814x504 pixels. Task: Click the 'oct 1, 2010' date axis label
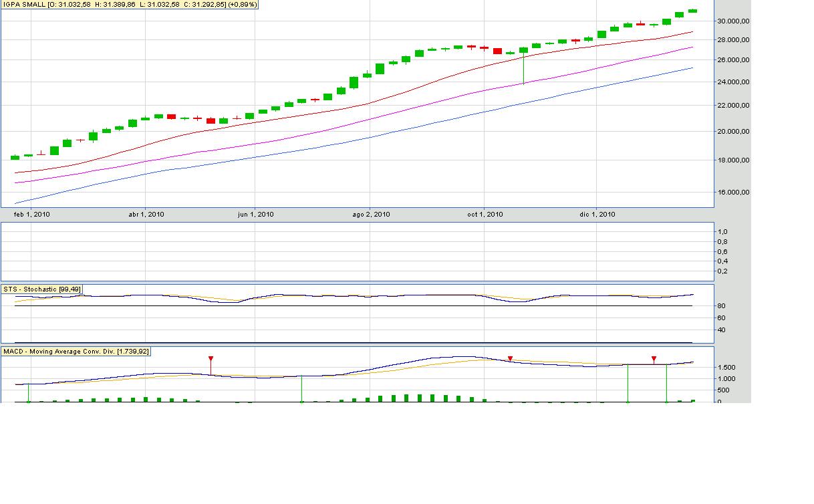[x=485, y=215]
